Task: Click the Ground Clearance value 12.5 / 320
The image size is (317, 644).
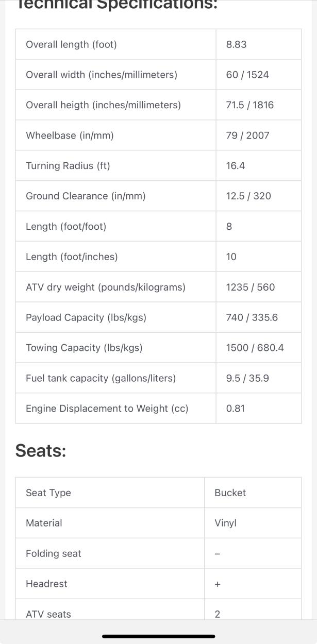Action: (248, 196)
